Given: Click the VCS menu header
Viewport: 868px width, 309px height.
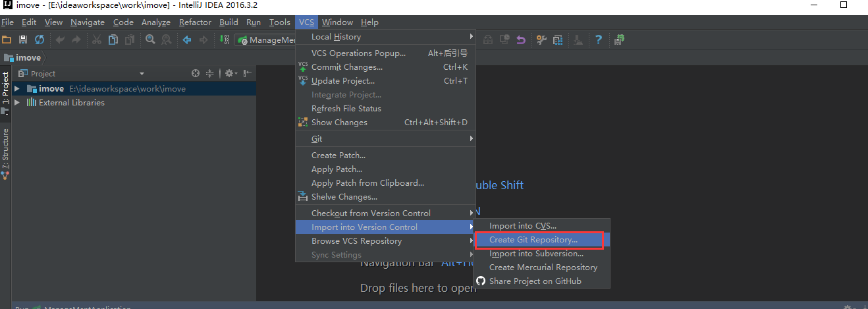Looking at the screenshot, I should tap(306, 22).
